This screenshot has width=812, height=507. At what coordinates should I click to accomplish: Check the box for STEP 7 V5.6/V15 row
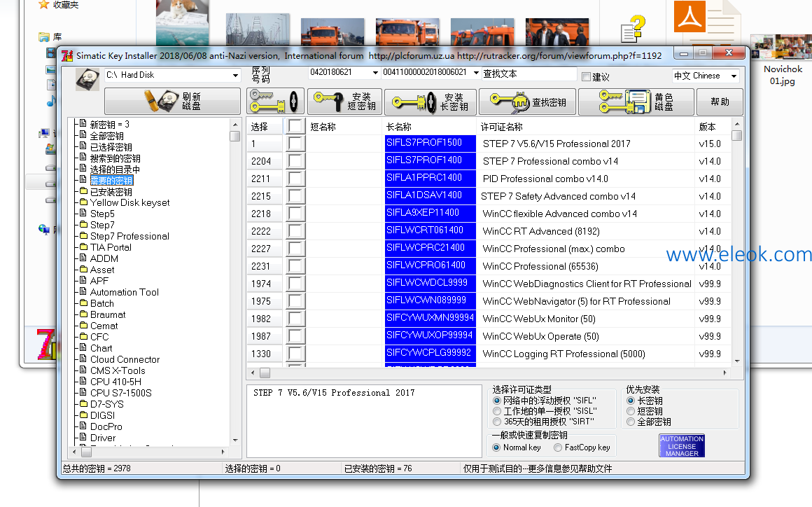[295, 144]
